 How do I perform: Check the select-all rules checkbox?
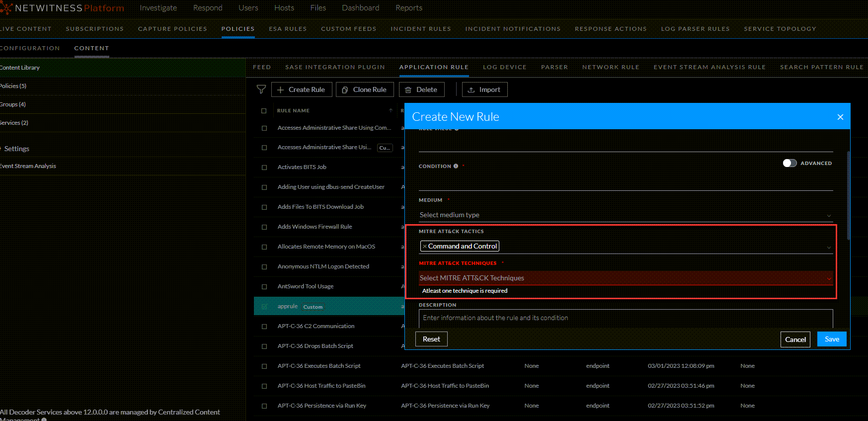[264, 111]
